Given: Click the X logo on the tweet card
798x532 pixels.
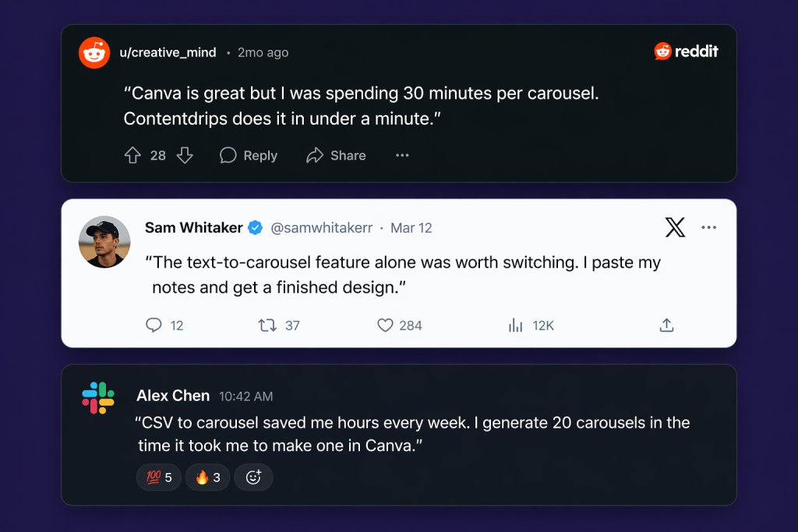Looking at the screenshot, I should point(675,227).
